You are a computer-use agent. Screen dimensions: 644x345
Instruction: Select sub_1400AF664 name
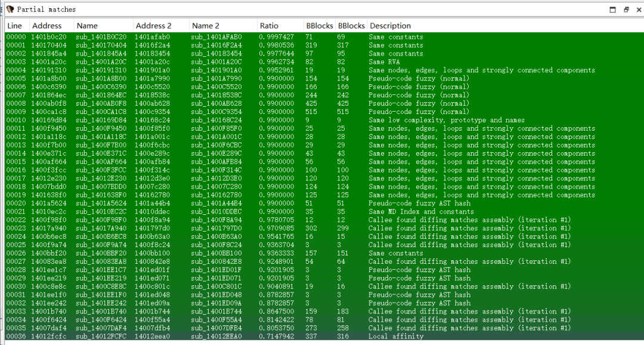pyautogui.click(x=101, y=162)
